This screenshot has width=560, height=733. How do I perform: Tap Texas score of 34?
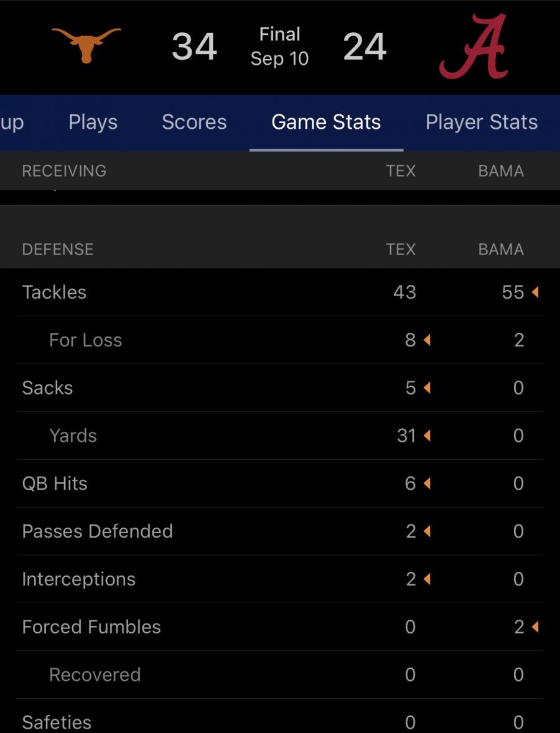[x=194, y=47]
